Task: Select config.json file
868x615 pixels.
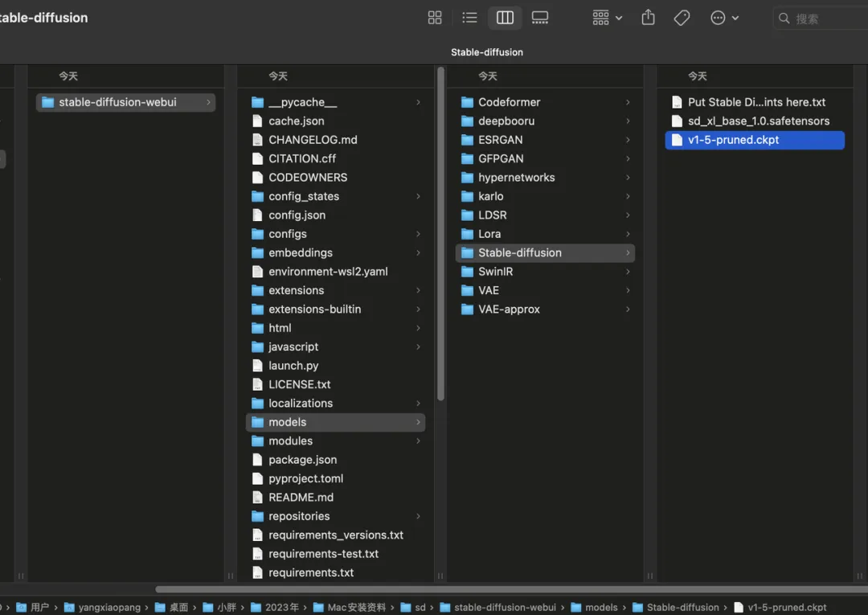Action: click(x=335, y=215)
